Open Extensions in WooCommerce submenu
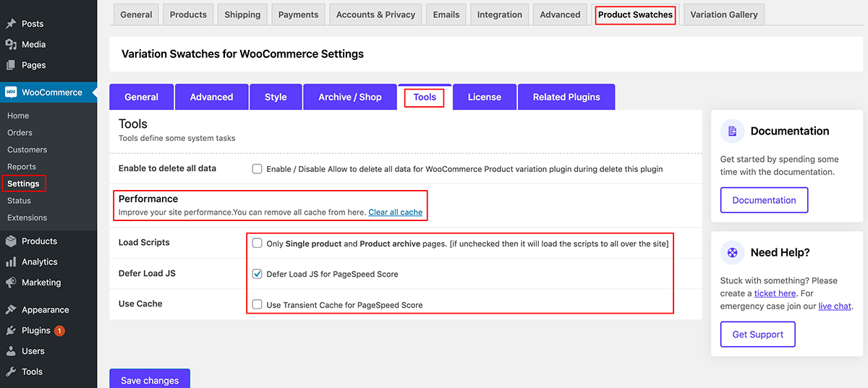868x388 pixels. 27,217
